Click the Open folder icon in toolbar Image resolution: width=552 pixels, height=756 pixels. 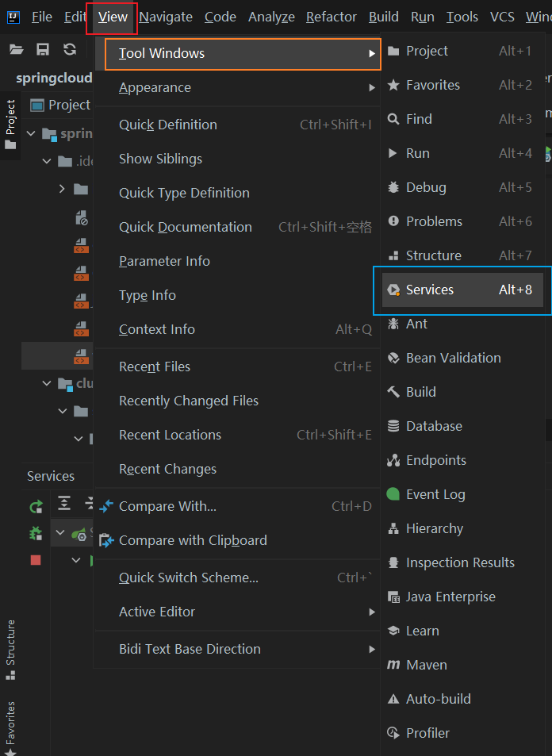pos(17,49)
